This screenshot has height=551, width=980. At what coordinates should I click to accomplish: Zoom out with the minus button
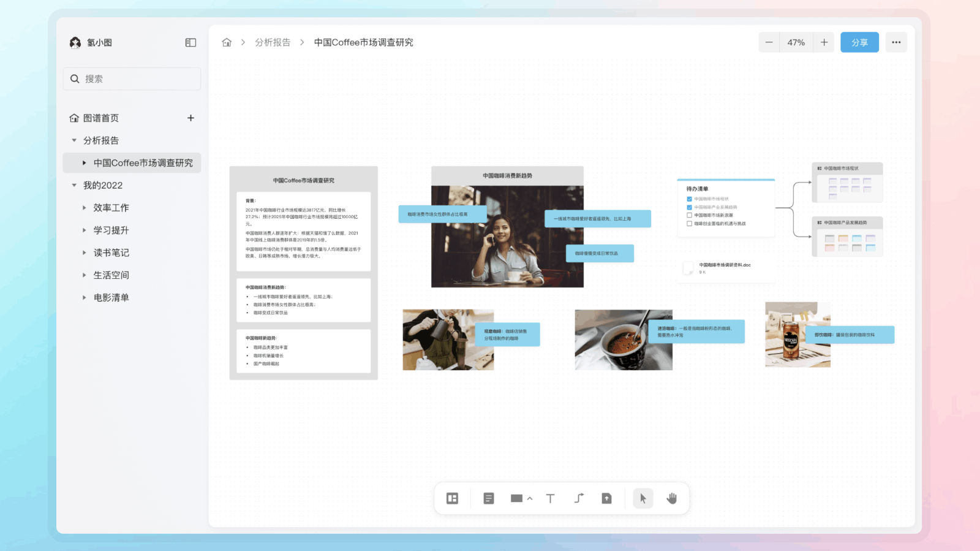pyautogui.click(x=769, y=42)
